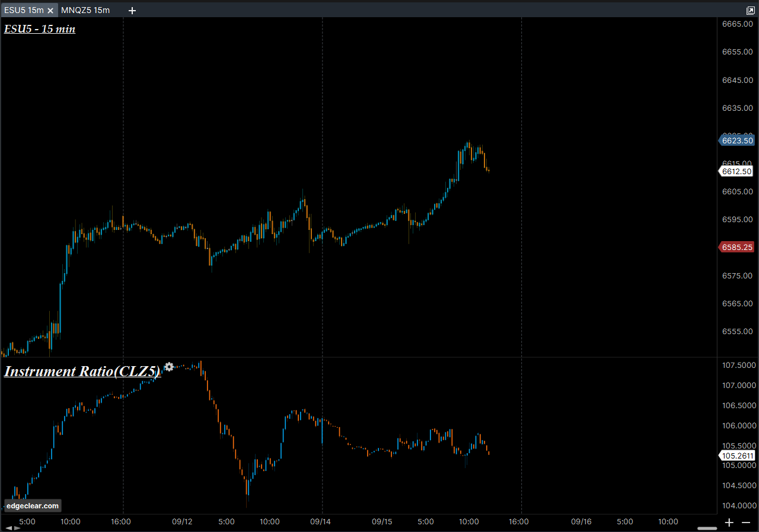Grab the horizontal time scrollbar handle
The height and width of the screenshot is (532, 759).
[x=707, y=528]
